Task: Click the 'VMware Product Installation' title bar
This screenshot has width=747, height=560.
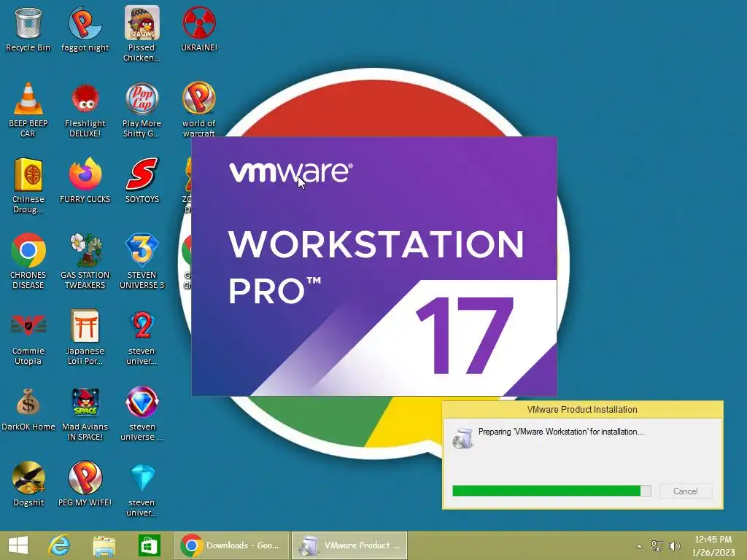Action: pyautogui.click(x=582, y=410)
